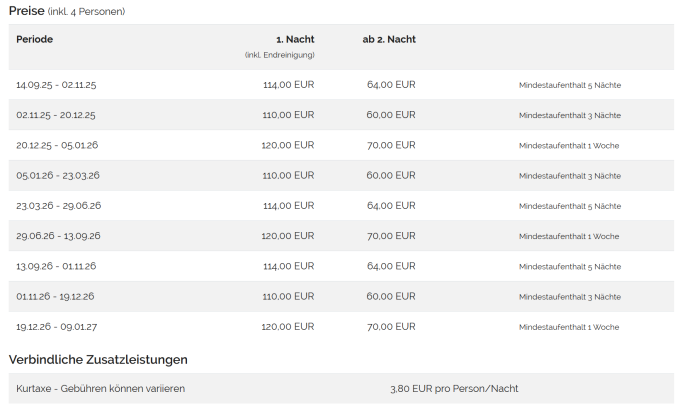
Task: Select the 02.11.25 - 20.12.25 period cell
Action: coord(56,115)
